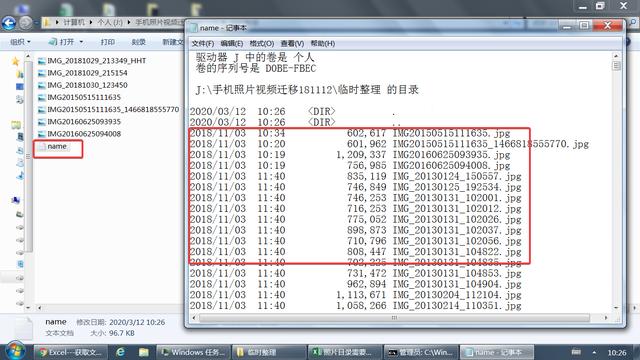Open Notepad 帮助(H) menu

pyautogui.click(x=322, y=43)
